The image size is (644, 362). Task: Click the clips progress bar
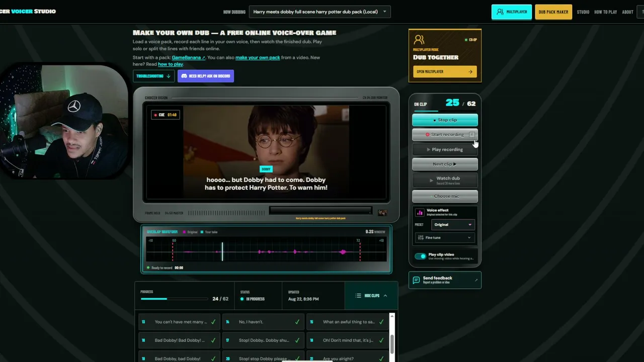pos(174,299)
